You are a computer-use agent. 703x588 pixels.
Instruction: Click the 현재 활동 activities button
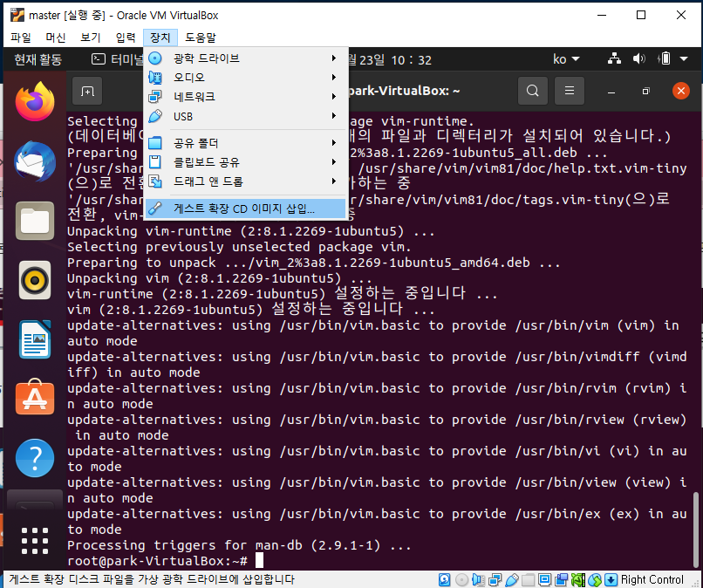click(38, 59)
